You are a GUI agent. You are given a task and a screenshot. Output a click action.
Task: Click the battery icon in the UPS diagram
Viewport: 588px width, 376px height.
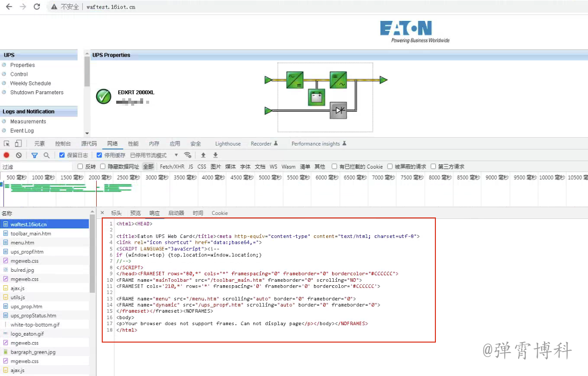tap(317, 97)
